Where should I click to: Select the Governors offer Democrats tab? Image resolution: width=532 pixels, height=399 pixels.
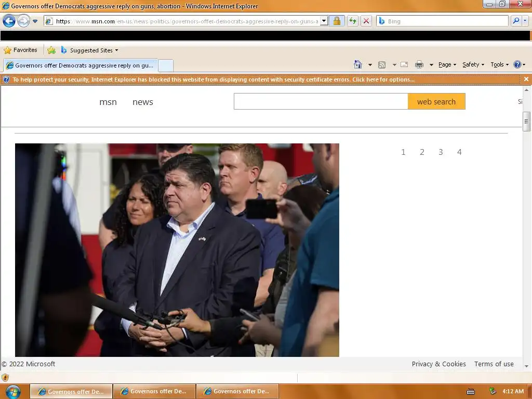point(81,65)
